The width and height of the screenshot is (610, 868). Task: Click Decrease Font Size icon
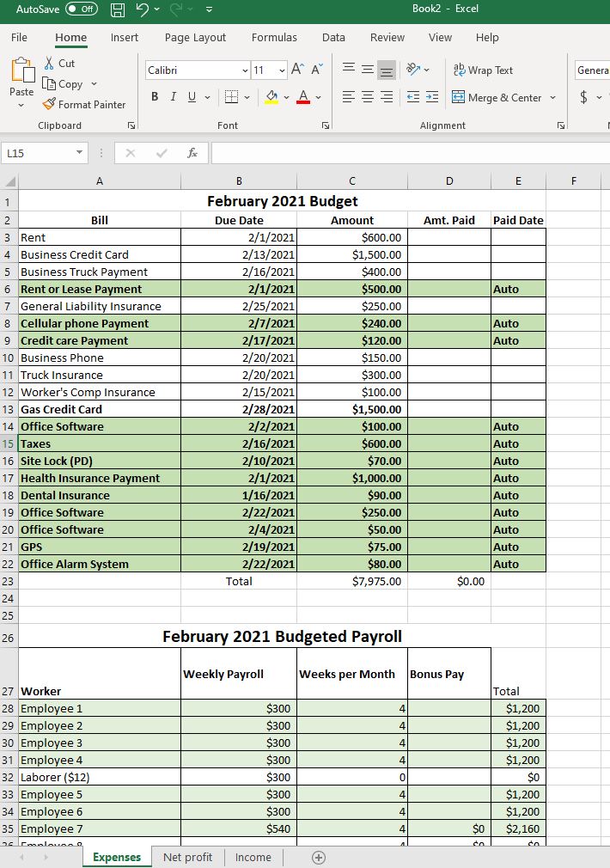(x=317, y=70)
